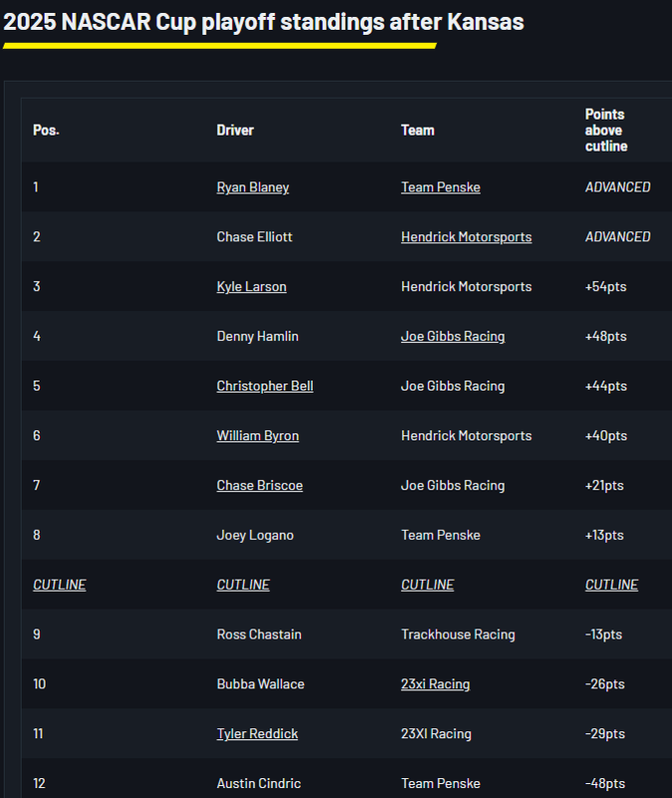Open the Kyle Larson driver link

tap(251, 286)
